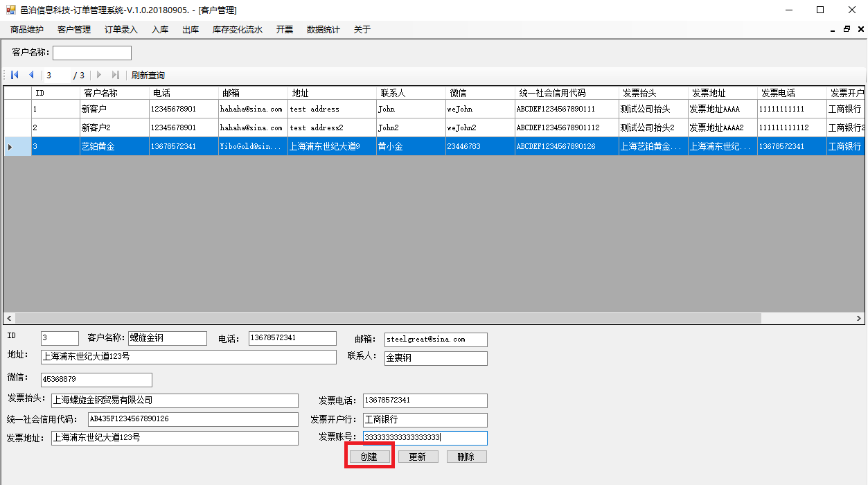The height and width of the screenshot is (485, 868).
Task: Open the 出库 menu
Action: pos(191,29)
